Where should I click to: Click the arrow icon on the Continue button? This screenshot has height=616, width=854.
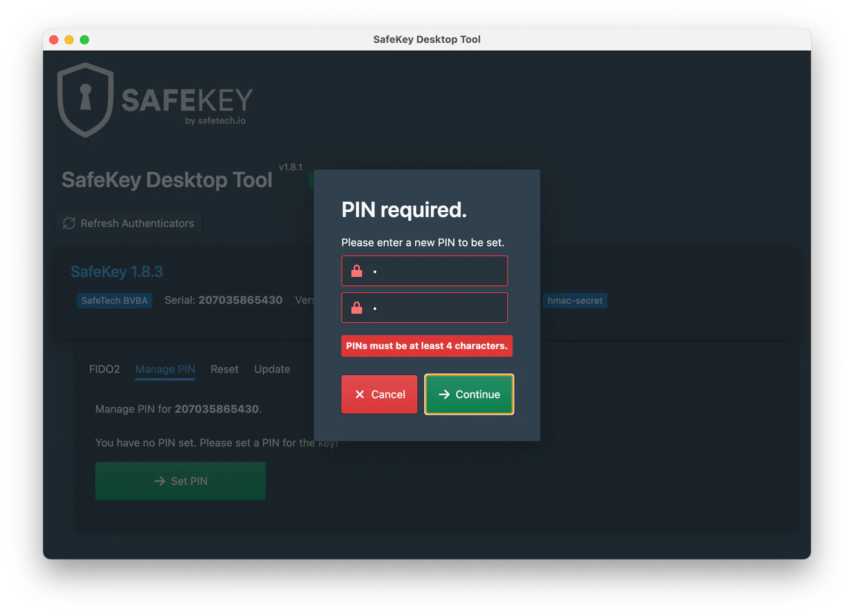[x=444, y=394]
